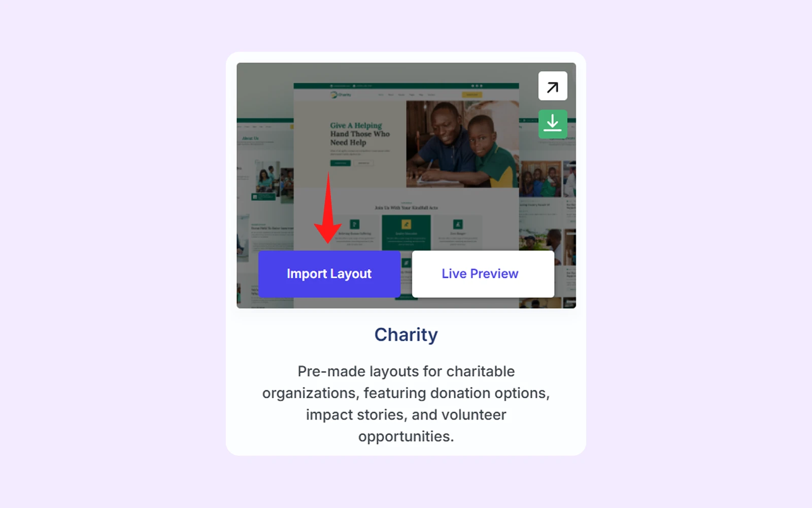812x508 pixels.
Task: Click the children photo on the right side page
Action: [x=540, y=179]
